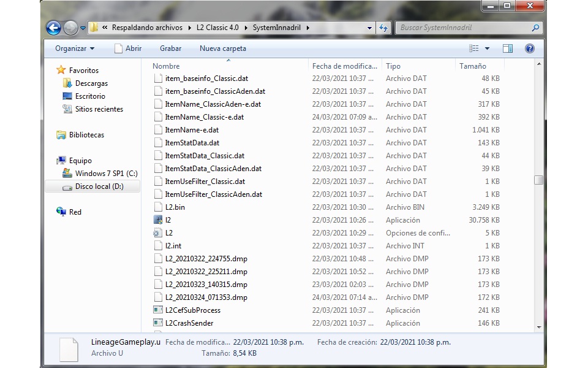This screenshot has width=588, height=368.
Task: Toggle the preview pane icon
Action: pos(508,48)
